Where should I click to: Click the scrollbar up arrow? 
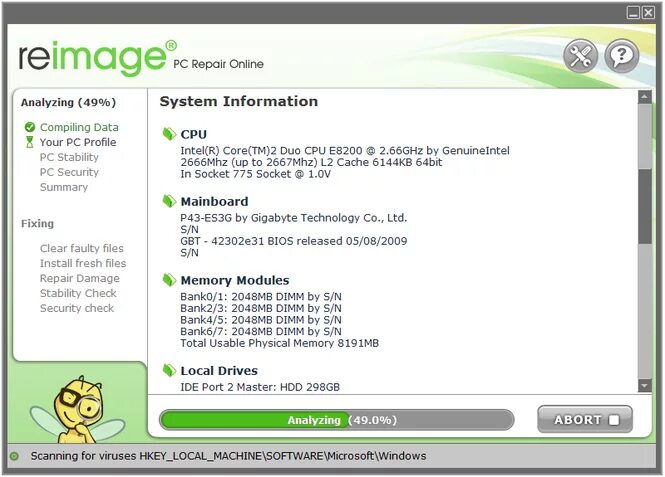click(x=645, y=97)
